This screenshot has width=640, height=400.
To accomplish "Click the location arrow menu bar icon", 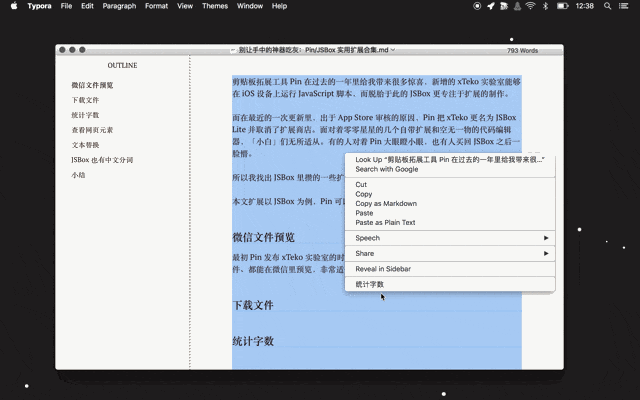I will (491, 6).
